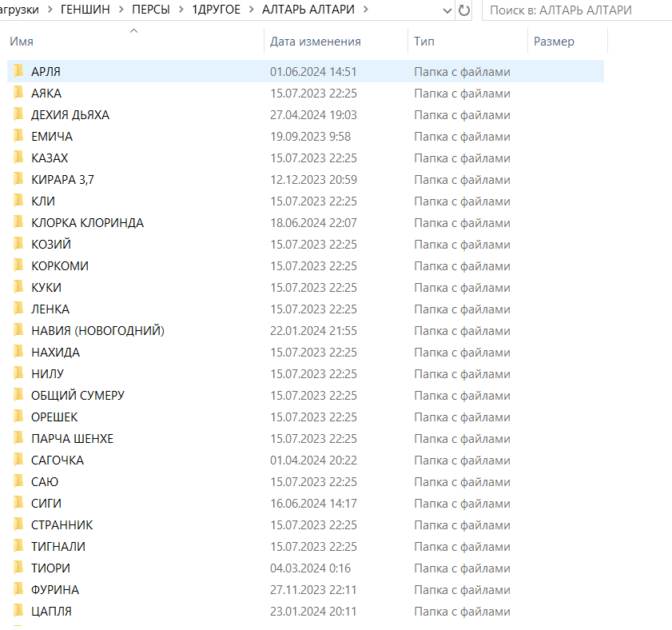Screen dimensions: 672x630
Task: Click the КАЗАХ folder icon
Action: click(x=18, y=157)
